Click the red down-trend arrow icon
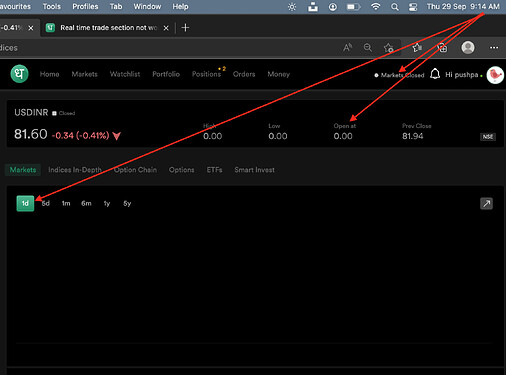The width and height of the screenshot is (506, 375). click(116, 136)
